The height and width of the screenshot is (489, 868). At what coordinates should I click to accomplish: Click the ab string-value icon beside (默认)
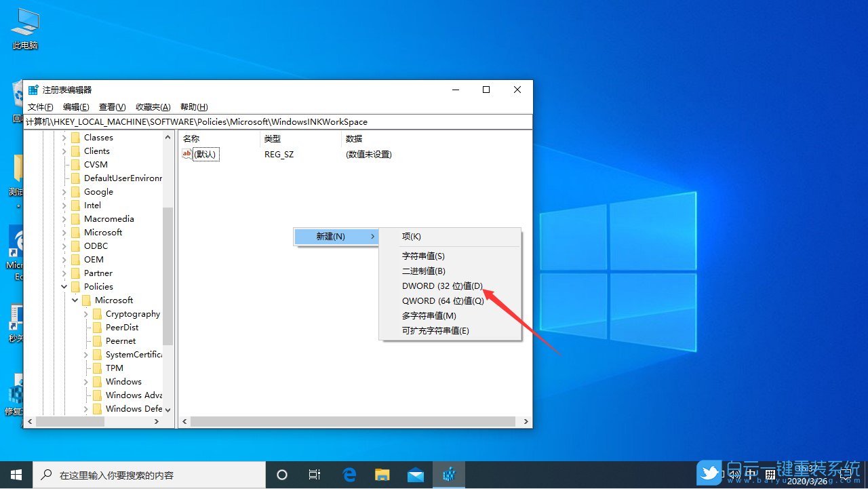187,154
